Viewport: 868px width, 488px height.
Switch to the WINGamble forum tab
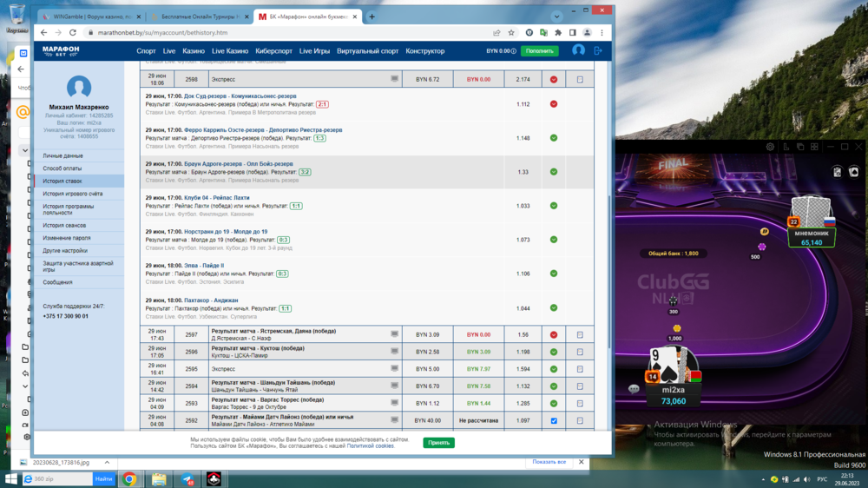coord(87,16)
